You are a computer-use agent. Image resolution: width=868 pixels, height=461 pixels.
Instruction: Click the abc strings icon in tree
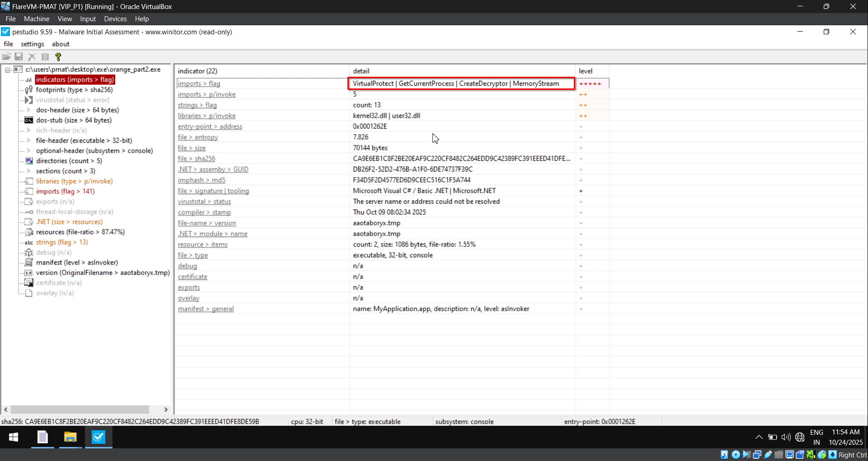point(29,242)
